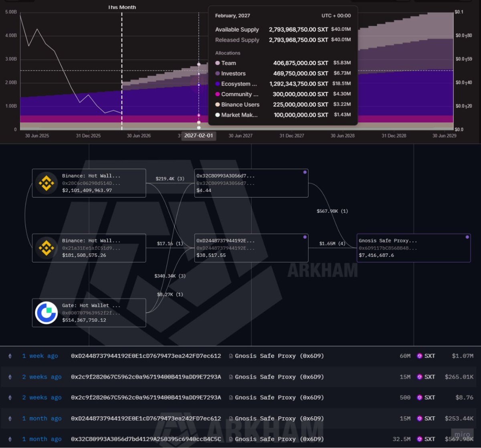The image size is (481, 448).
Task: Click contract icon beside Gnosis Safe Proxy, $265.01K row
Action: click(x=231, y=377)
